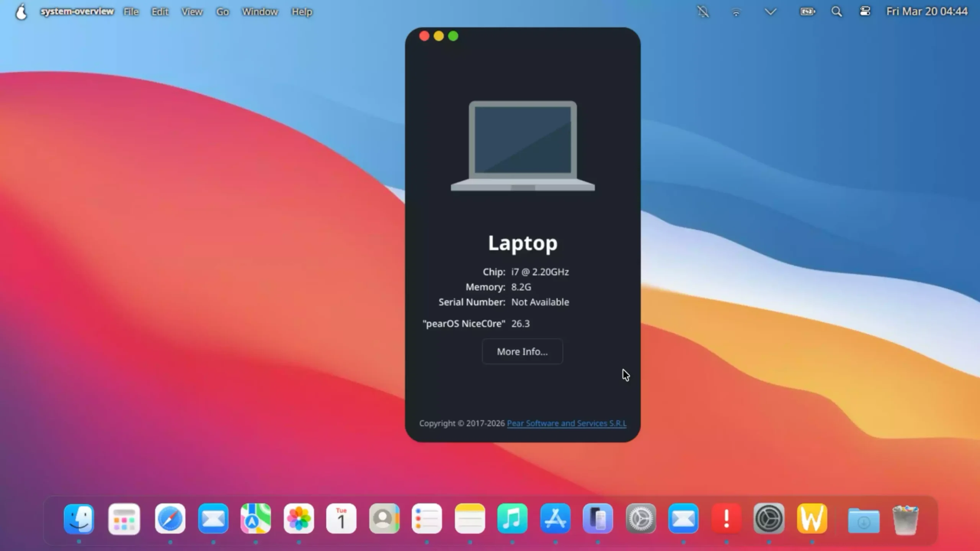Open the dark System Settings gear icon
980x551 pixels.
(769, 519)
